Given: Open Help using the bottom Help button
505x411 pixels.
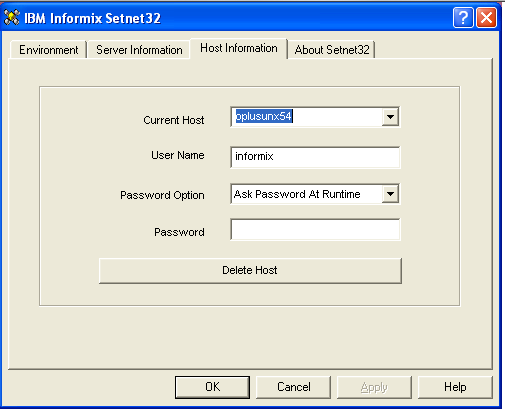Looking at the screenshot, I should pyautogui.click(x=455, y=387).
